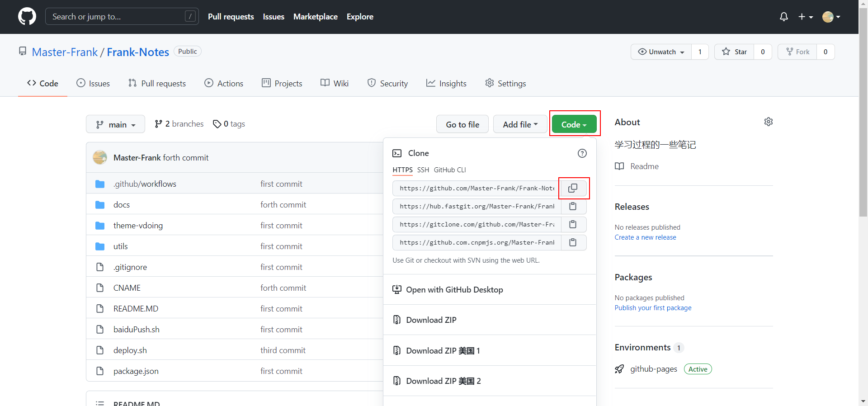This screenshot has height=406, width=868.
Task: Open the deploy.sh file
Action: pos(130,350)
